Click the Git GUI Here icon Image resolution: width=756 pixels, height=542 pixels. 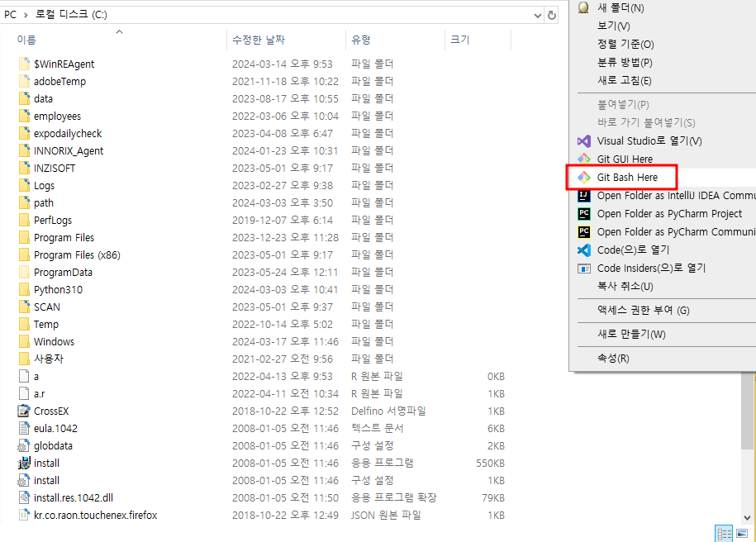[584, 159]
